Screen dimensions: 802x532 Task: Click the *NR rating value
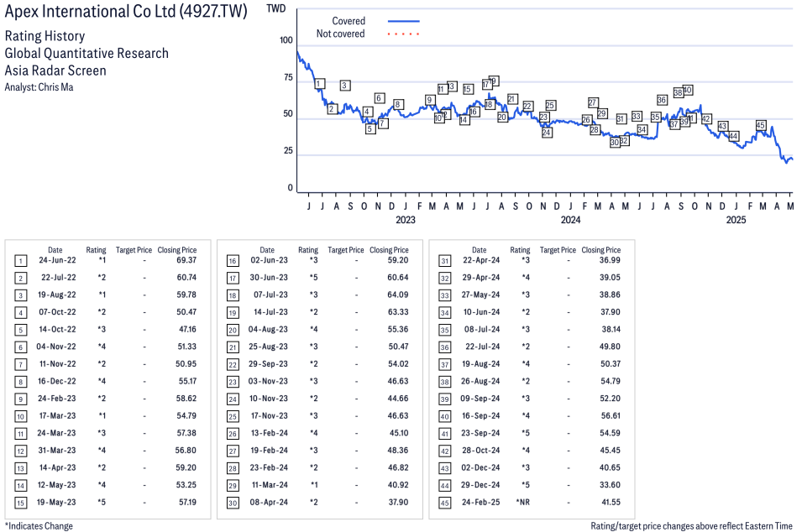point(522,503)
